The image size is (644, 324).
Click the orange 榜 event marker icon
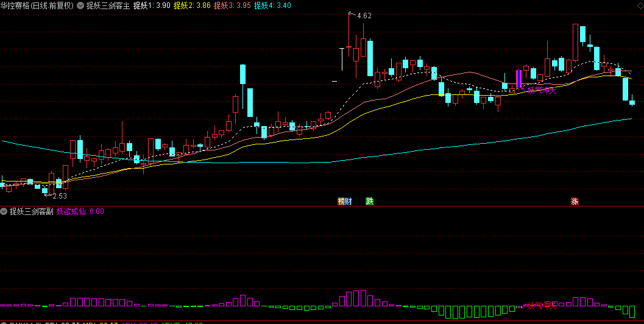[x=341, y=201]
